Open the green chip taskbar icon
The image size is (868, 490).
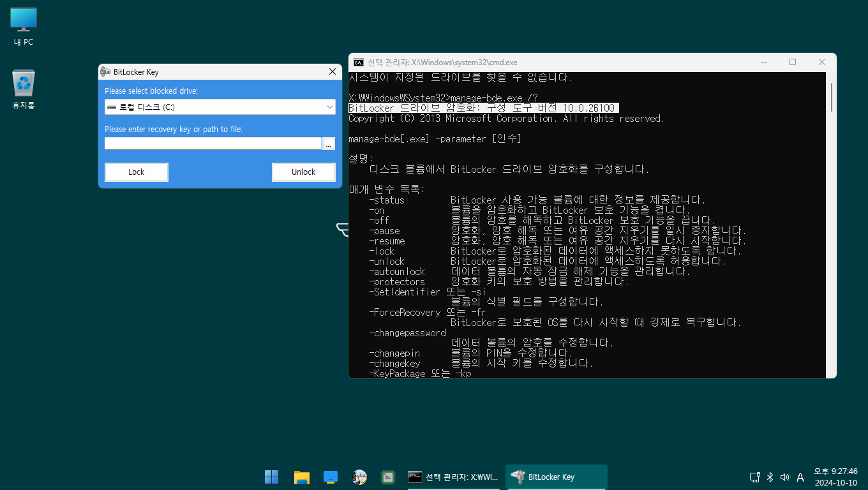coord(388,477)
